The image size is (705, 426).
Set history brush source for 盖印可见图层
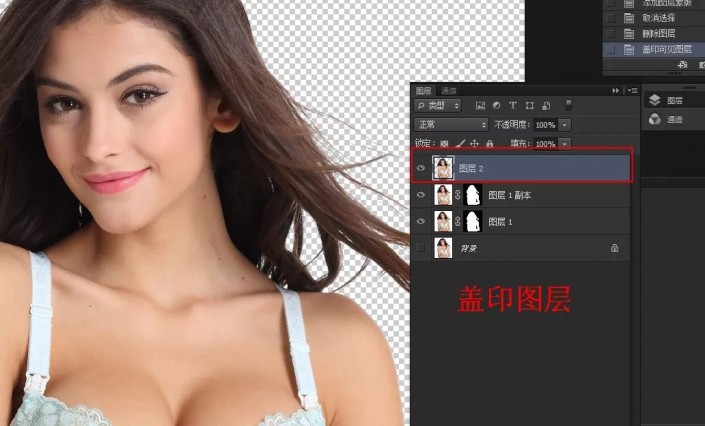(x=610, y=50)
